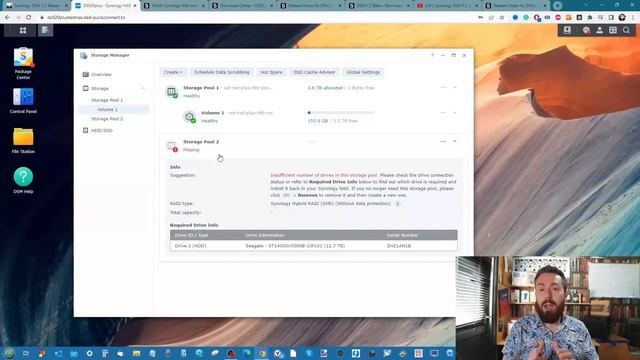
Task: Select HDD/SSD in sidebar
Action: point(101,131)
